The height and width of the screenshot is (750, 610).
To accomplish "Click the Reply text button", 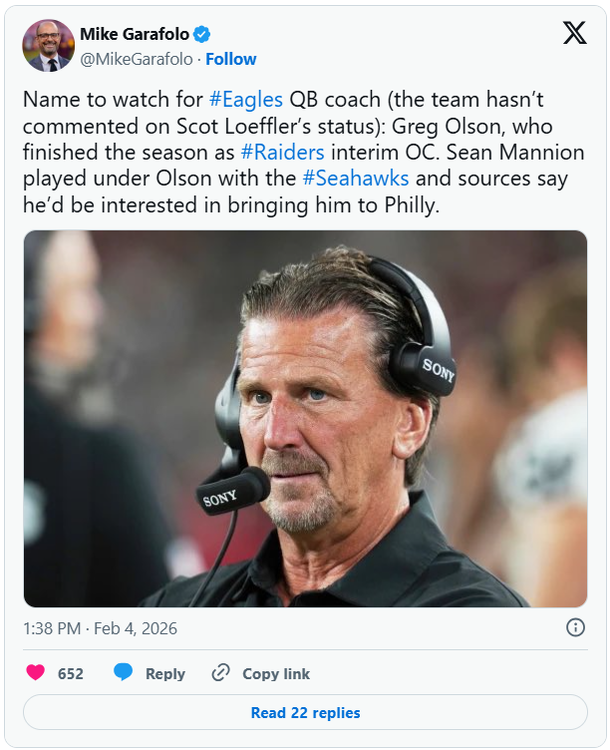I will [x=165, y=674].
